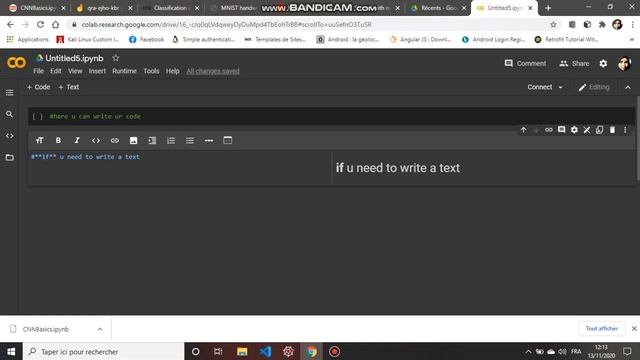This screenshot has width=640, height=360.
Task: Reload the page
Action: (x=40, y=24)
